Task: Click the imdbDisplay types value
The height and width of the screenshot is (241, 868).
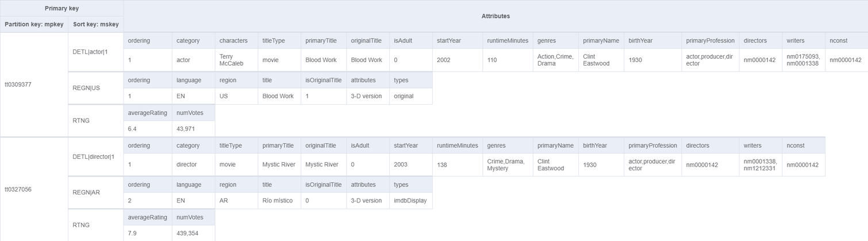Action: [x=410, y=201]
